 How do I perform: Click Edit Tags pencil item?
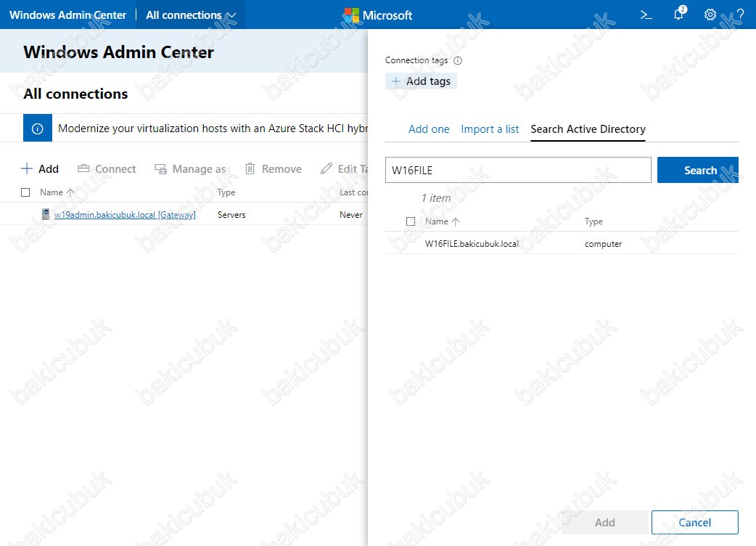(344, 169)
